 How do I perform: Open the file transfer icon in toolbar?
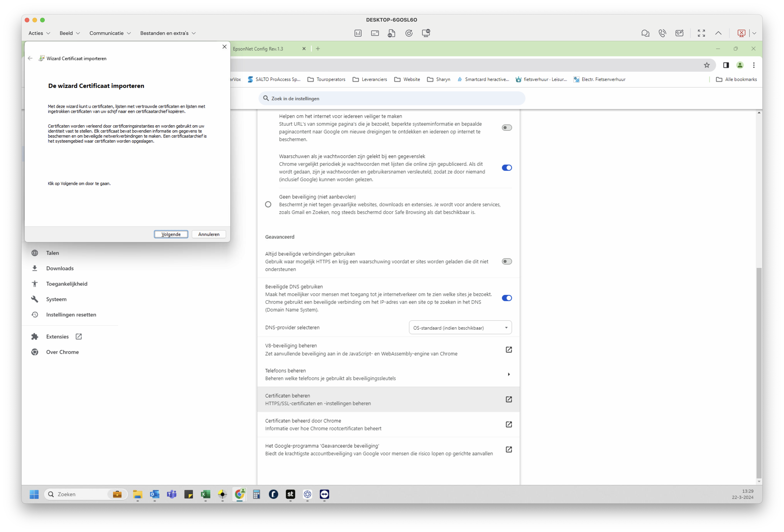tap(392, 33)
